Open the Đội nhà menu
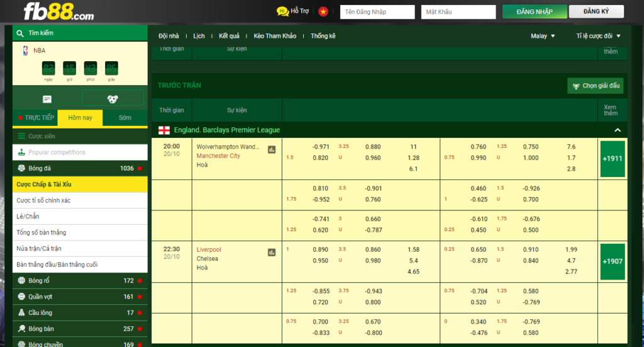Viewport: 644px width, 347px height. click(x=169, y=36)
